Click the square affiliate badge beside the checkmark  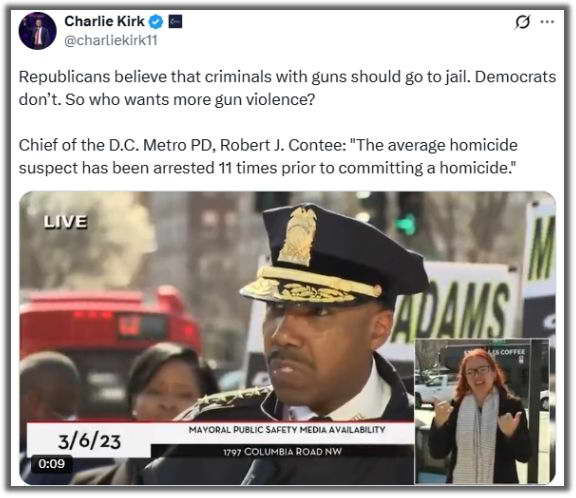pos(175,22)
